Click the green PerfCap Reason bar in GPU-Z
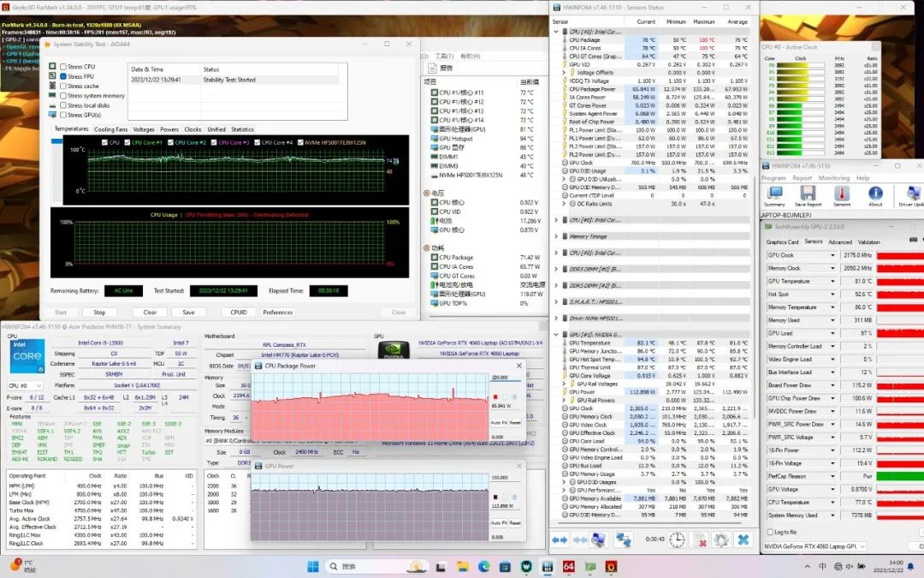The height and width of the screenshot is (578, 924). click(x=900, y=476)
